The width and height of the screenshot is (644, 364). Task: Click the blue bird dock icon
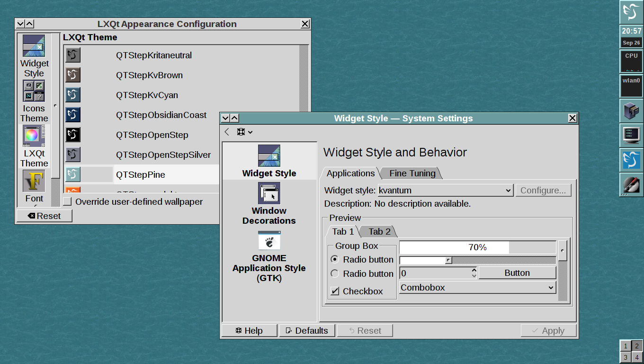pos(631,160)
